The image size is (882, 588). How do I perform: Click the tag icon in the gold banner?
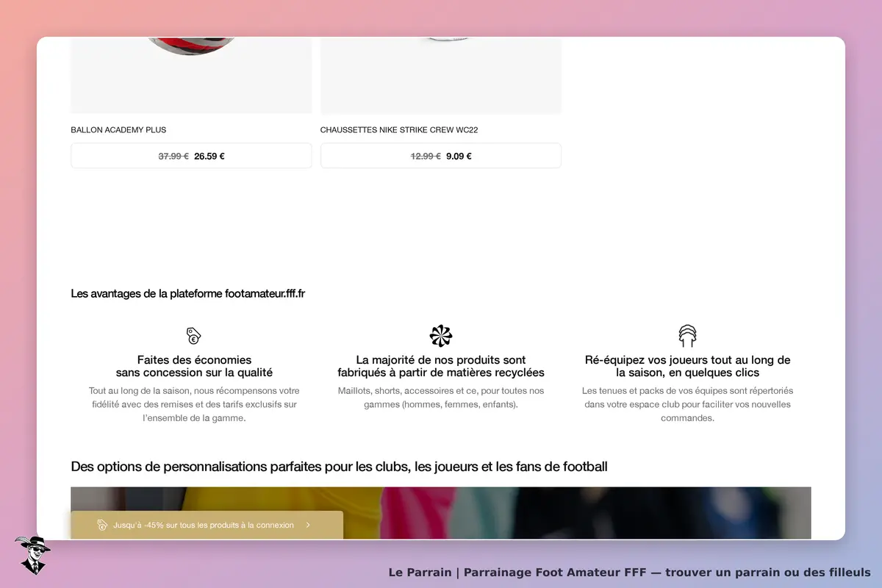103,525
